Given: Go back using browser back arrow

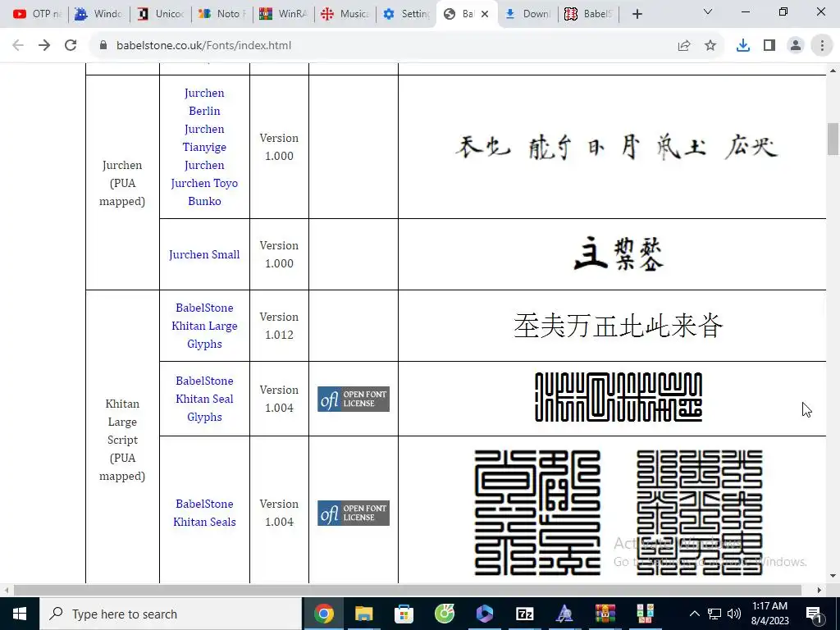Looking at the screenshot, I should (x=18, y=46).
